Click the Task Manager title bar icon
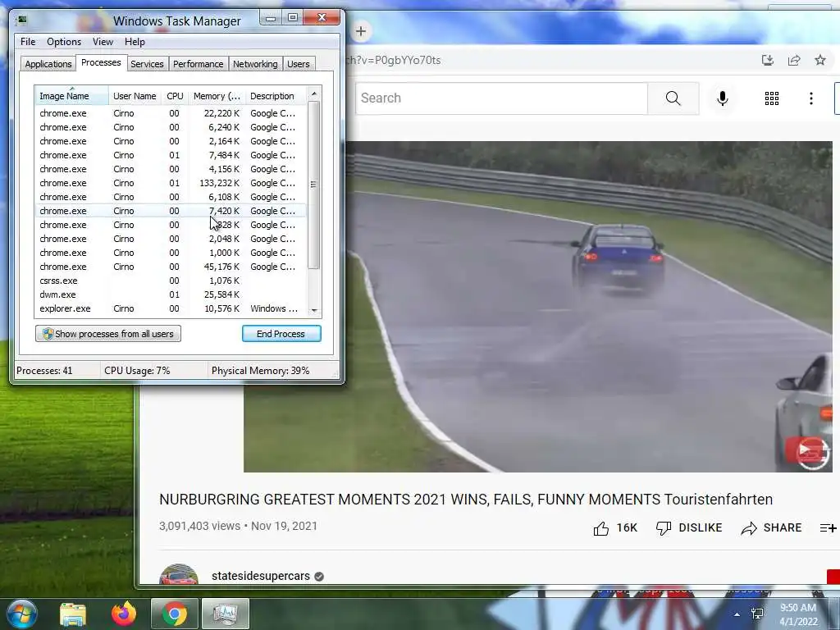Screen dimensions: 840x630 (x=22, y=21)
